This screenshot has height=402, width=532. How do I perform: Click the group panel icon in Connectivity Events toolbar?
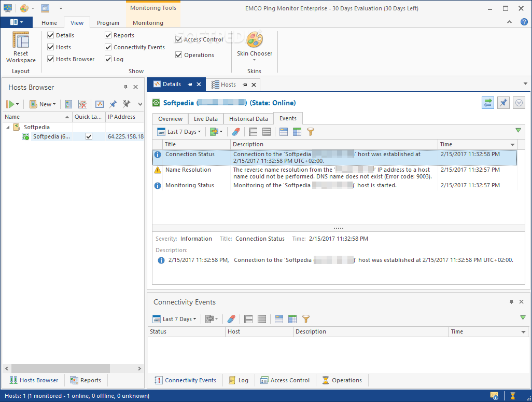(279, 319)
